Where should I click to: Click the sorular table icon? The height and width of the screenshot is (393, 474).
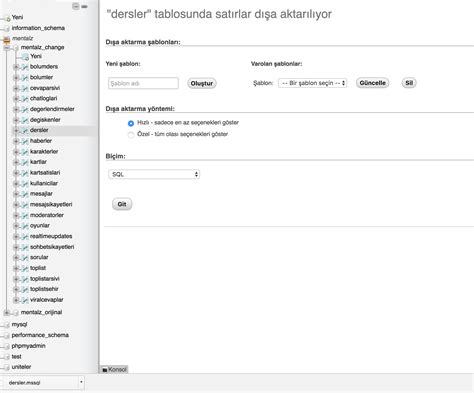[25, 258]
